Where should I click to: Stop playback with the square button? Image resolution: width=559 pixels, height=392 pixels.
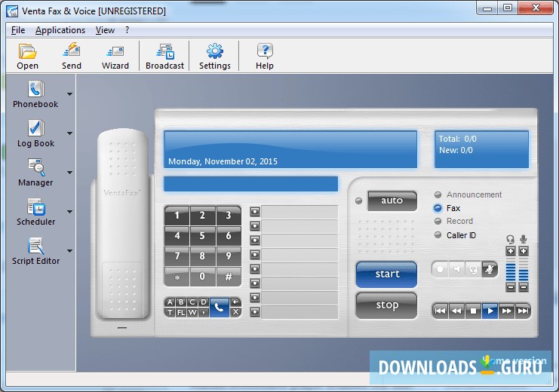(x=474, y=311)
